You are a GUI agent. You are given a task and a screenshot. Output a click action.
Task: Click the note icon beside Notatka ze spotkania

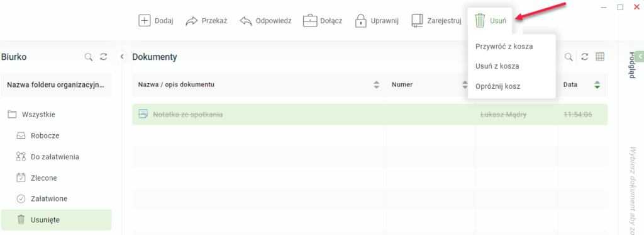(x=143, y=115)
